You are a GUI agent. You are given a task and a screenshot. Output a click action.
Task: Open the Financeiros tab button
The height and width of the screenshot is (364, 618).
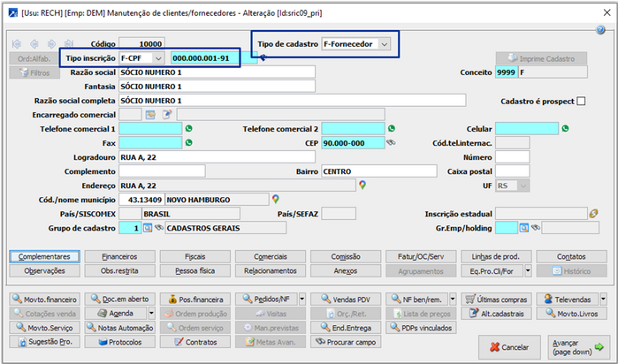pos(120,256)
